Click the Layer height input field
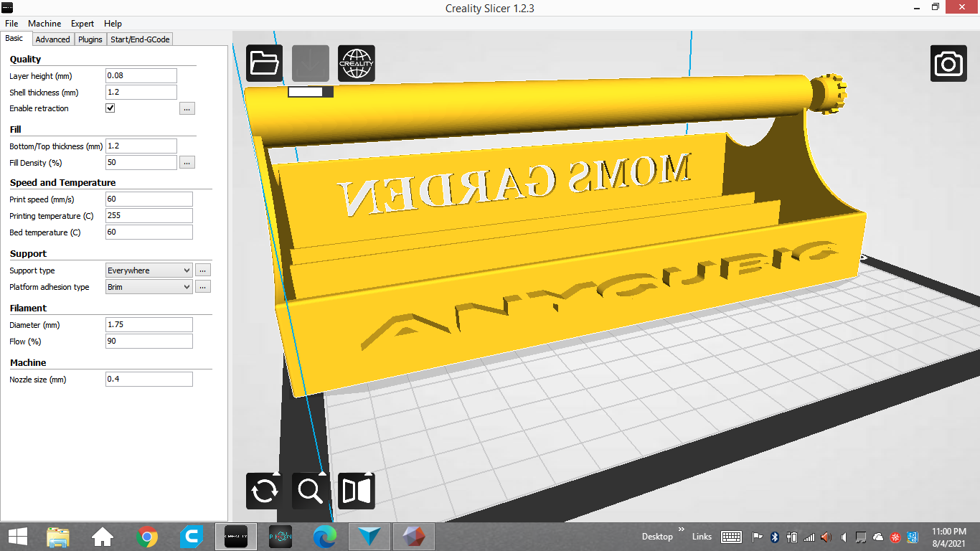 141,76
